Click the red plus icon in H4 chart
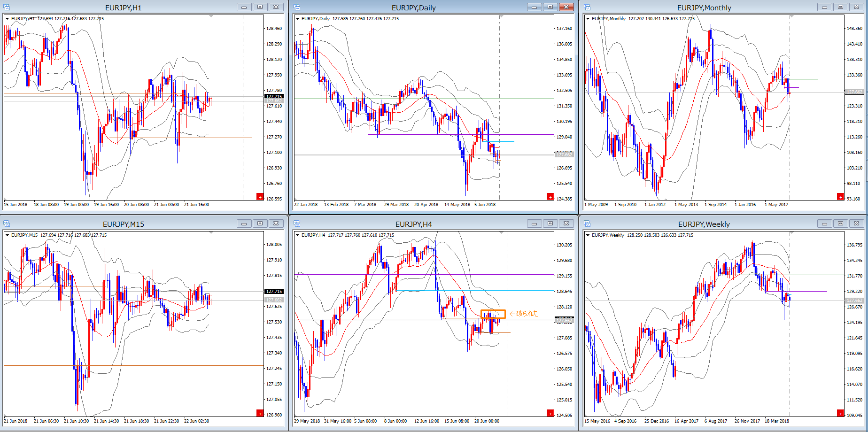Image resolution: width=868 pixels, height=432 pixels. (x=550, y=413)
